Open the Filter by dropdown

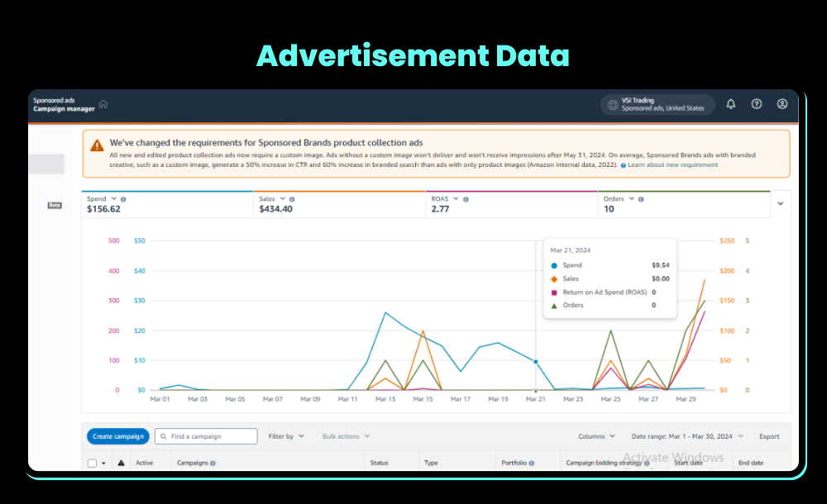point(286,436)
